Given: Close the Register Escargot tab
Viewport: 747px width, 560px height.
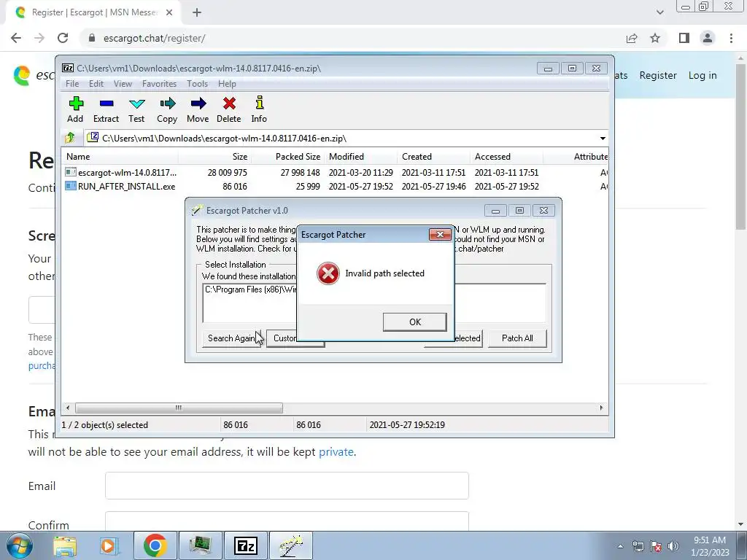Looking at the screenshot, I should coord(169,12).
